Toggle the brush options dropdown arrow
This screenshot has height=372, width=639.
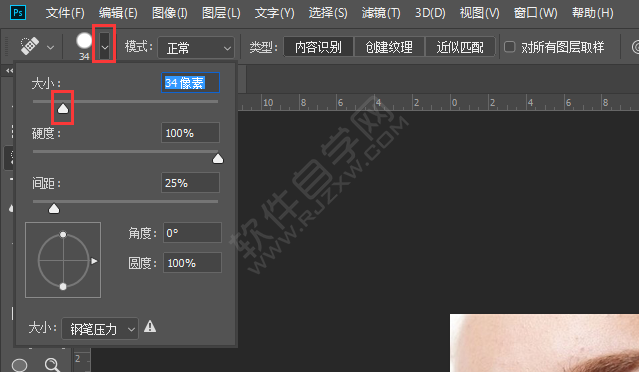[105, 47]
